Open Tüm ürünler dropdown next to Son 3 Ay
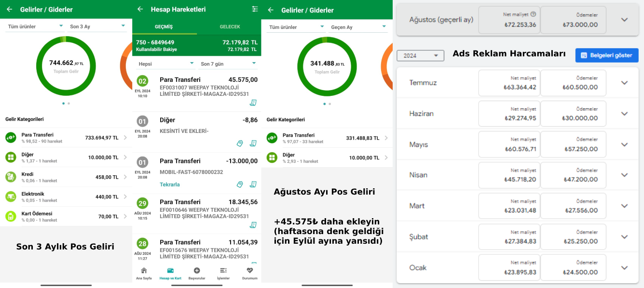Viewport: 644px width, 288px height. point(35,26)
